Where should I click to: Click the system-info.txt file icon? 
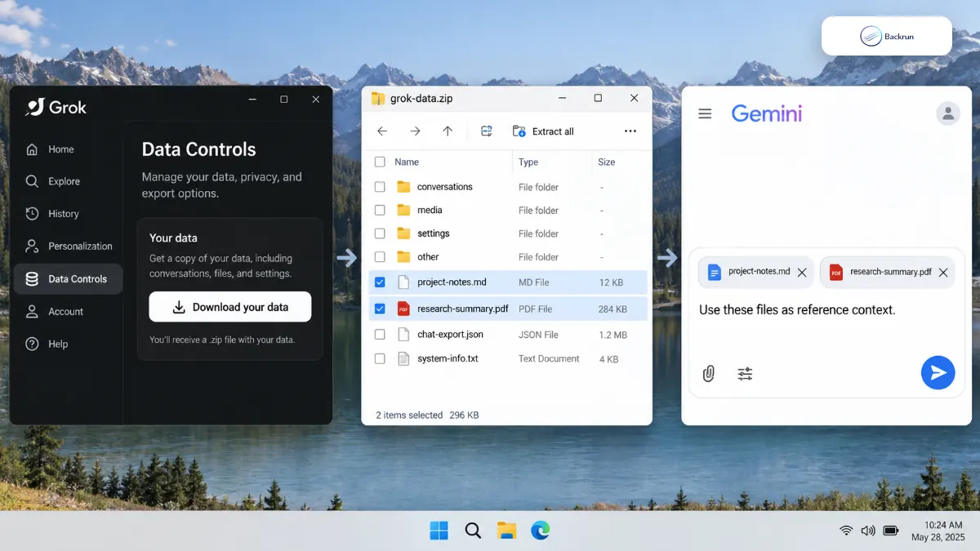click(x=403, y=358)
